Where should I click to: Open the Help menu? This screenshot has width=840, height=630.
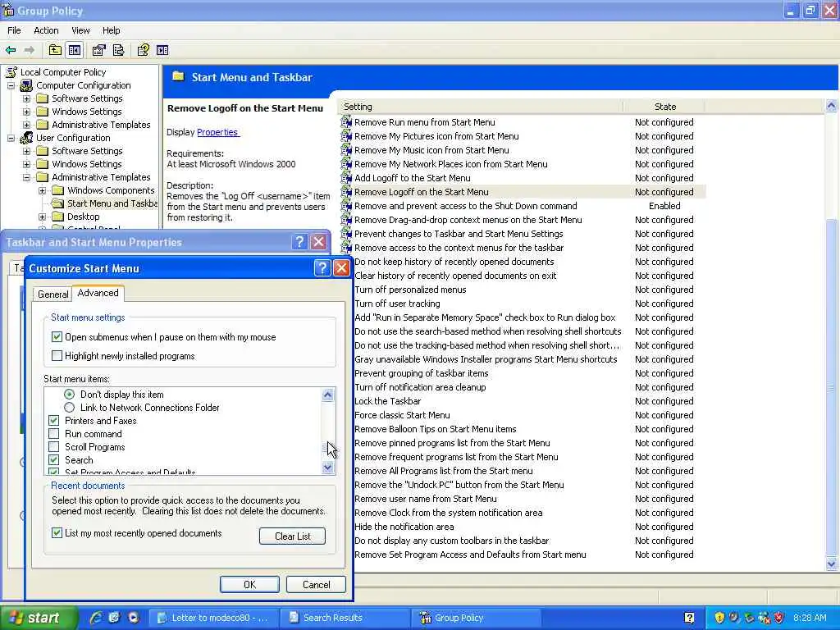111,30
